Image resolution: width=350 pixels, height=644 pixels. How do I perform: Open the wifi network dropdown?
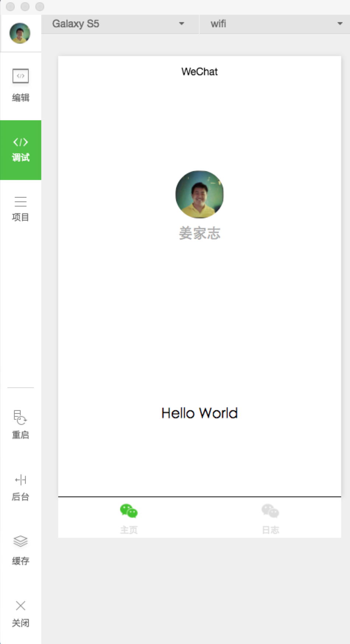[275, 24]
